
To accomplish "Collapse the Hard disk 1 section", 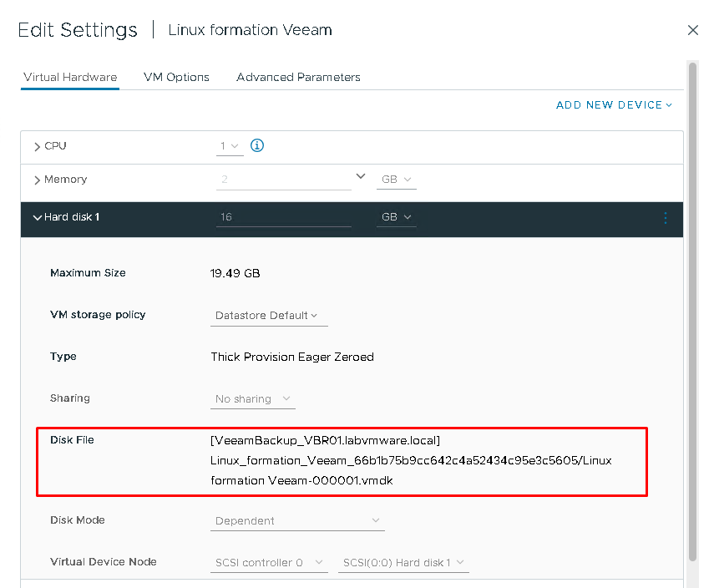I will tap(38, 218).
